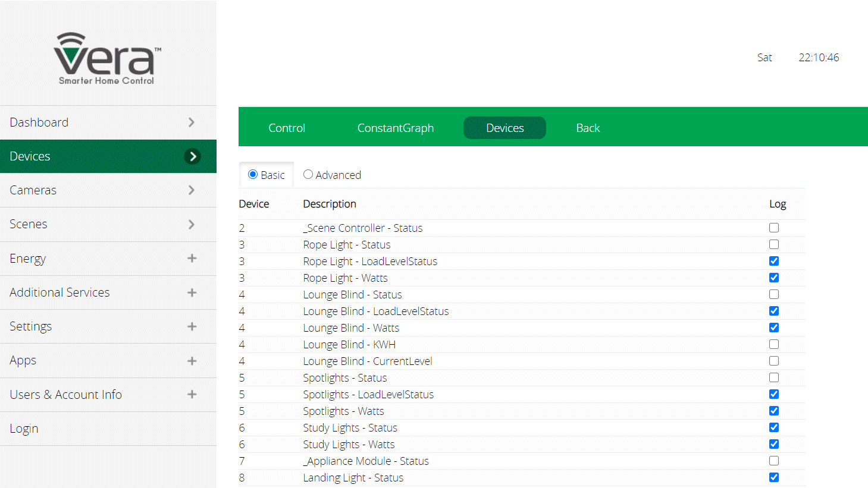Click the Scenes chevron arrow icon
Screen dimensions: 868x488
pyautogui.click(x=192, y=224)
